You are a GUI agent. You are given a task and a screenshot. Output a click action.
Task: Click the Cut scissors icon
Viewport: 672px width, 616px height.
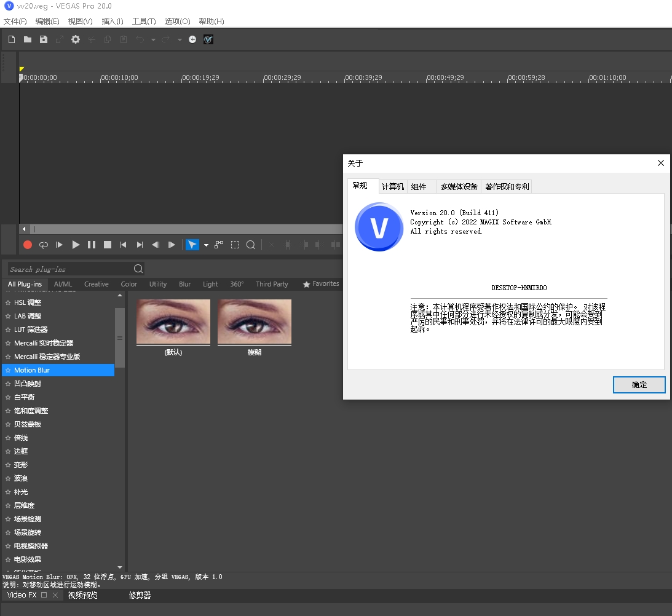point(91,39)
